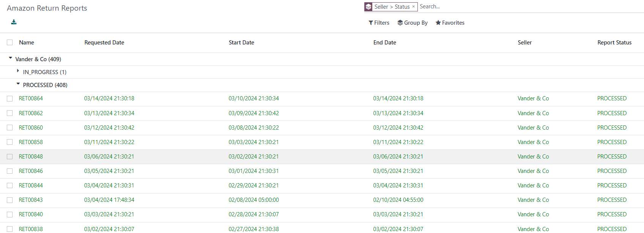Screen dimensions: 644x233
Task: Sort by the Name column header
Action: 27,43
